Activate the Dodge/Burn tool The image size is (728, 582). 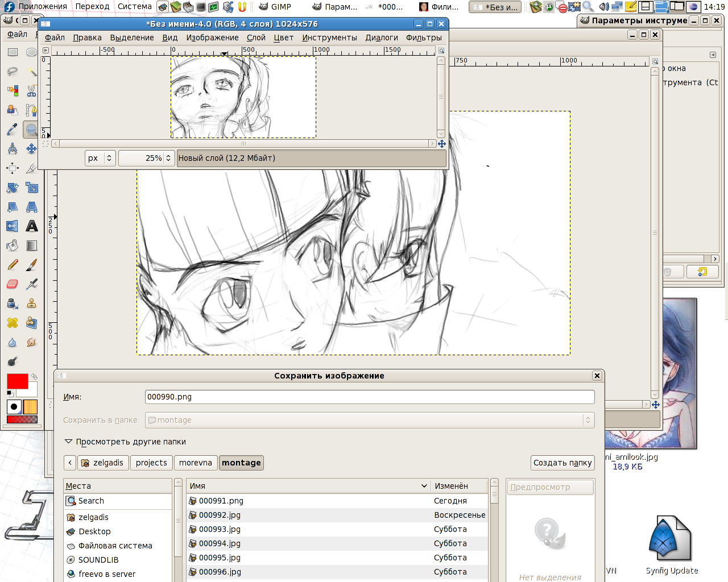tap(13, 361)
